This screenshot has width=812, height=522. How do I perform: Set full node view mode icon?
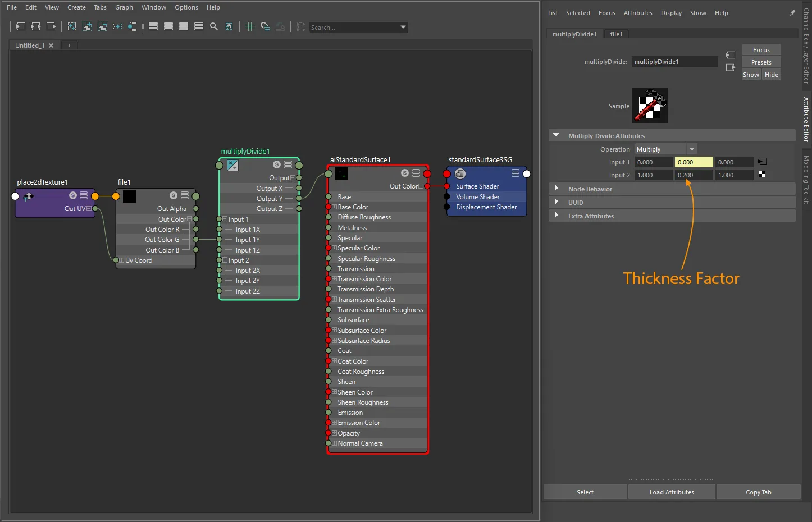coord(184,26)
